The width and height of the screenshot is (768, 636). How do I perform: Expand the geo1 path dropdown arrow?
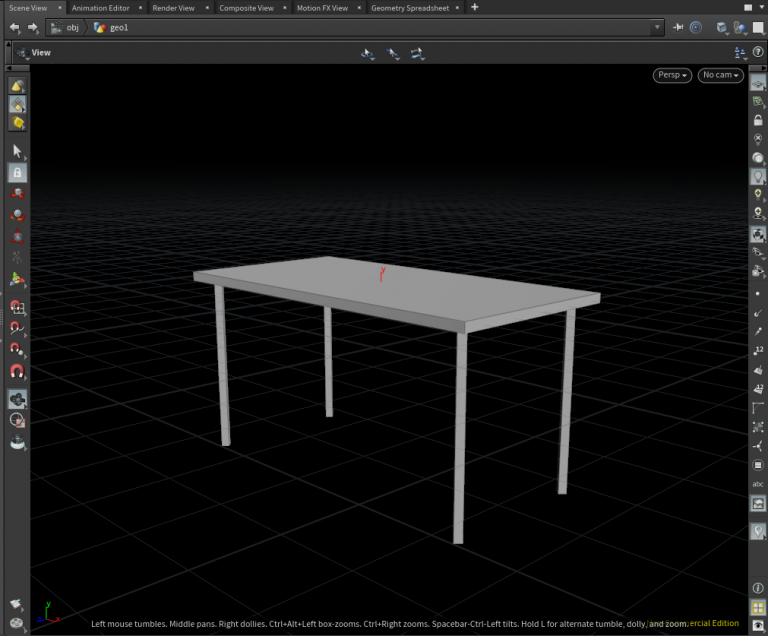[657, 28]
